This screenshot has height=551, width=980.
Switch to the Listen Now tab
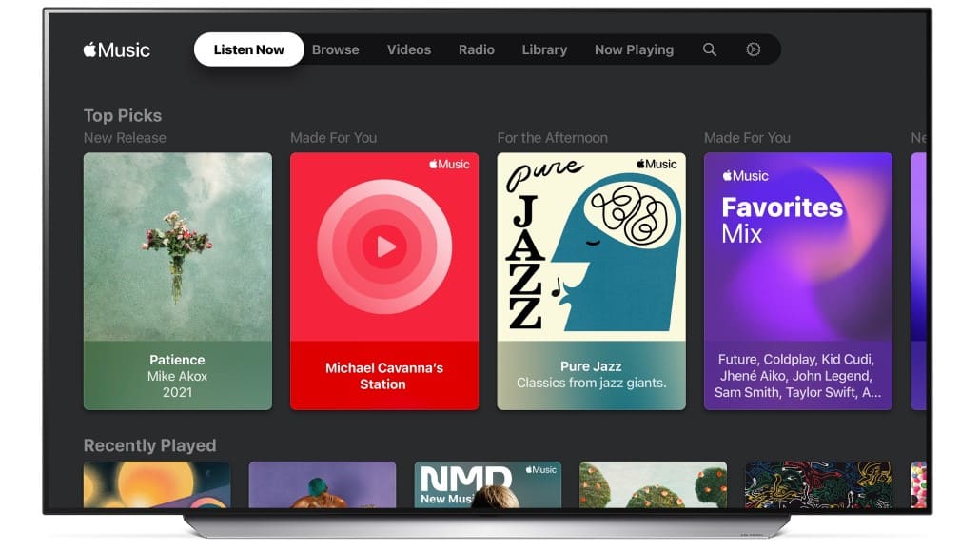(x=248, y=49)
